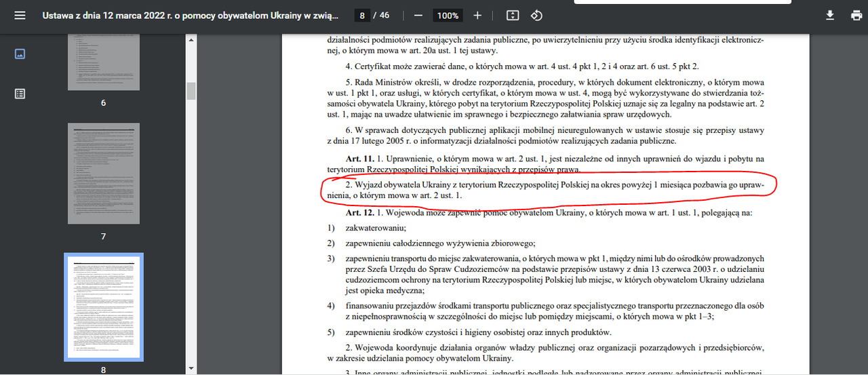The height and width of the screenshot is (375, 868).
Task: Click the document title in the toolbar
Action: 191,15
